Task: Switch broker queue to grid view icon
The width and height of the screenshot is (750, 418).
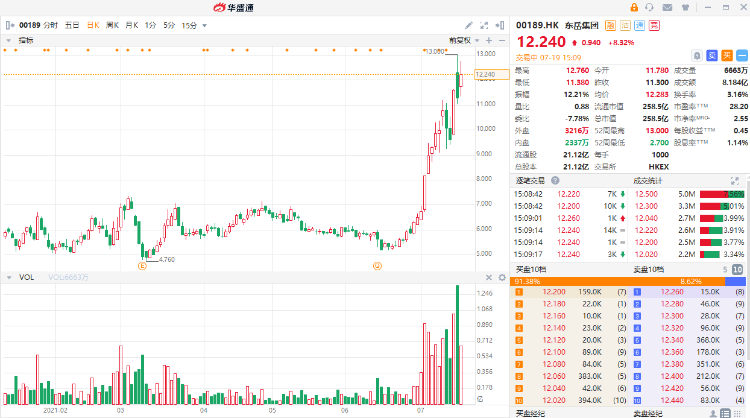Action: 739,413
